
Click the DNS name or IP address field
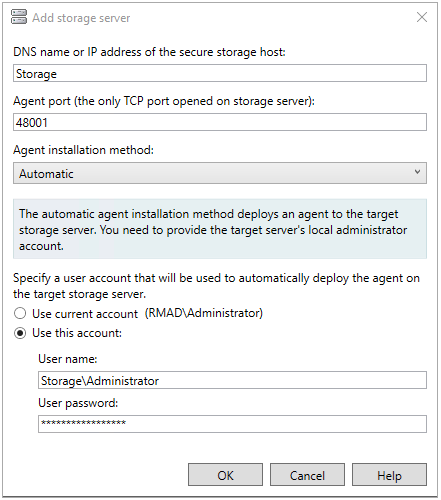click(x=220, y=73)
